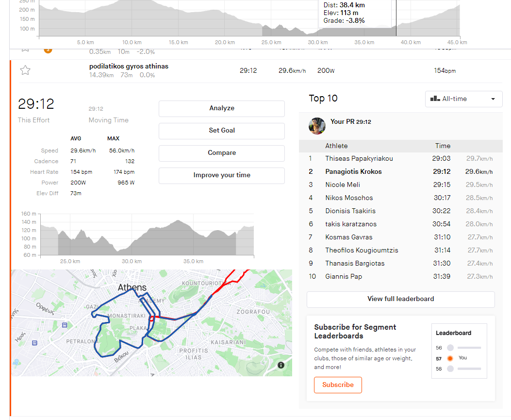Open athlete Thiseas Papakyriakou's profile
Viewport: 511px width, 420px height.
pyautogui.click(x=359, y=159)
